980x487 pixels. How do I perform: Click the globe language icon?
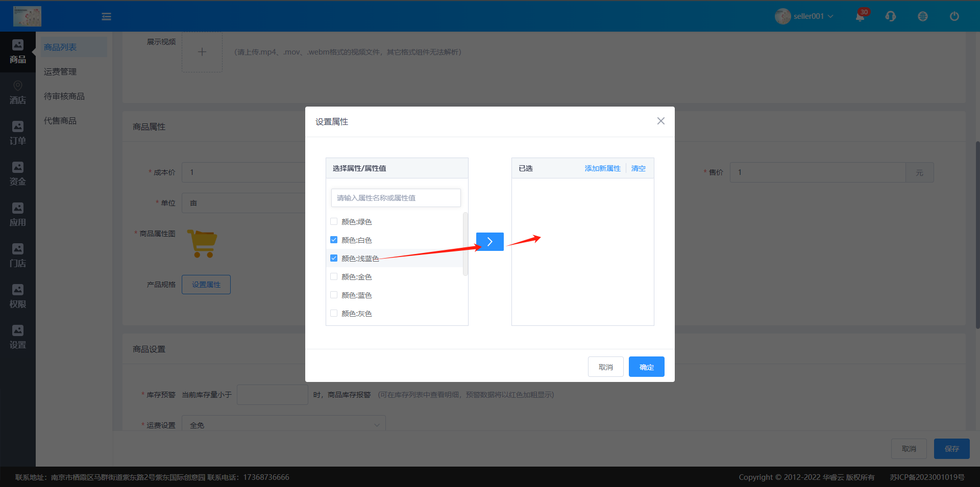click(922, 16)
